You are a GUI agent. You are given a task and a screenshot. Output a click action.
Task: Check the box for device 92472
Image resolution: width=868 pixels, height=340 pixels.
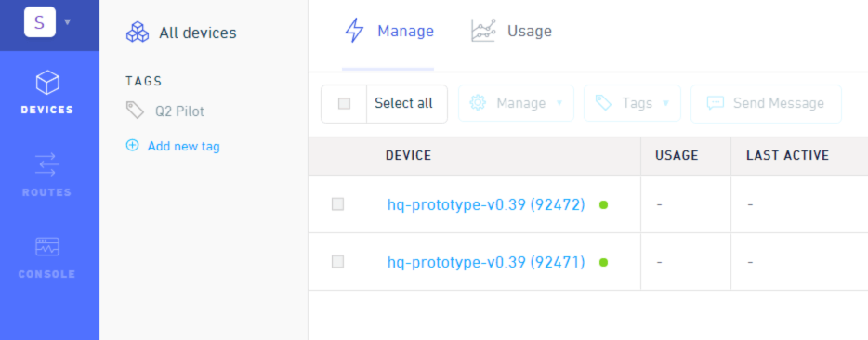(337, 204)
